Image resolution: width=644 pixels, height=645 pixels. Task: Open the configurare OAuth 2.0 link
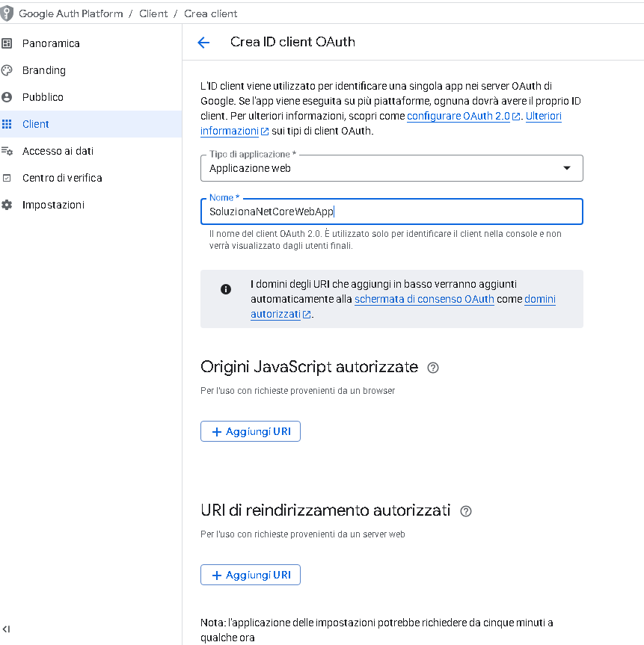coord(458,117)
